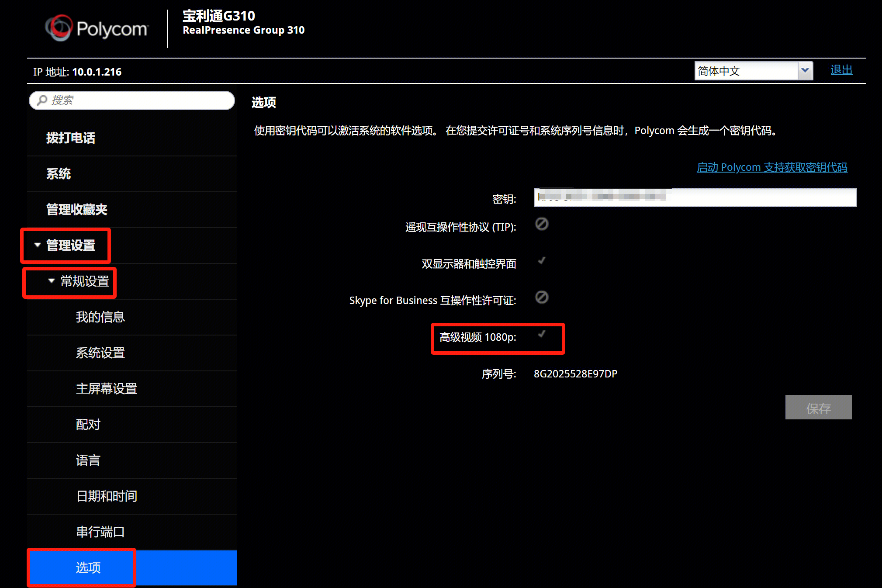Click the 1080p advanced video checkmark
The width and height of the screenshot is (882, 588).
[x=542, y=334]
